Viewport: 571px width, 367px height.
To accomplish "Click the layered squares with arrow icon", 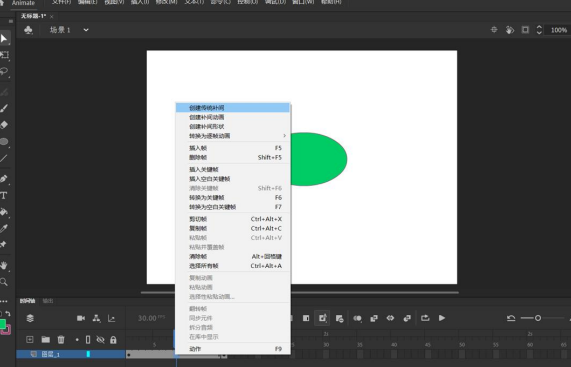I will pyautogui.click(x=407, y=319).
